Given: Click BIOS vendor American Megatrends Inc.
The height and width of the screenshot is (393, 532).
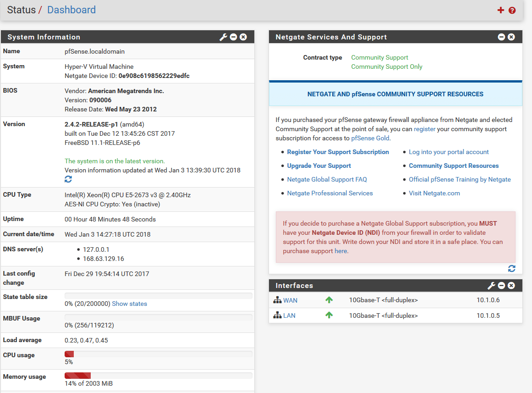Looking at the screenshot, I should point(126,91).
